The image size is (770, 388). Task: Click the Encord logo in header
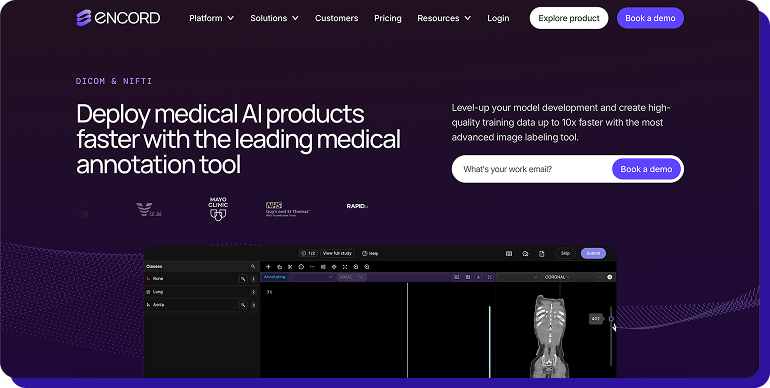pos(118,18)
